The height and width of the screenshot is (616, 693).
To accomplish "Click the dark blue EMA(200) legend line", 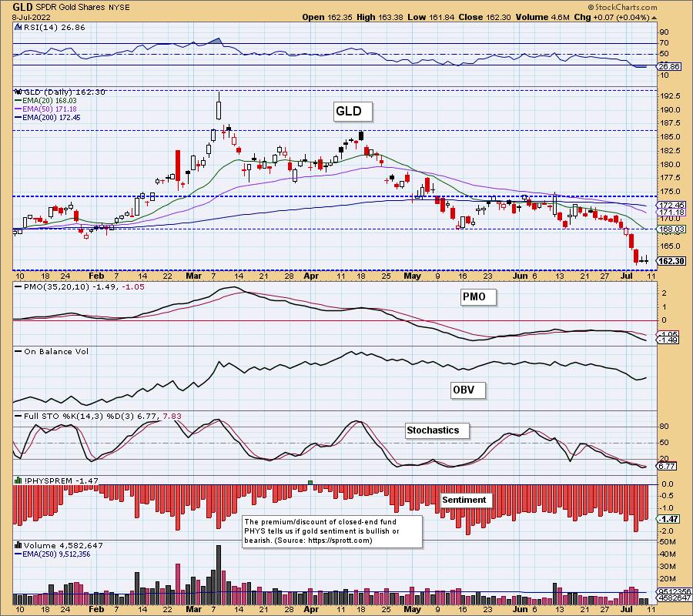I will pos(18,118).
